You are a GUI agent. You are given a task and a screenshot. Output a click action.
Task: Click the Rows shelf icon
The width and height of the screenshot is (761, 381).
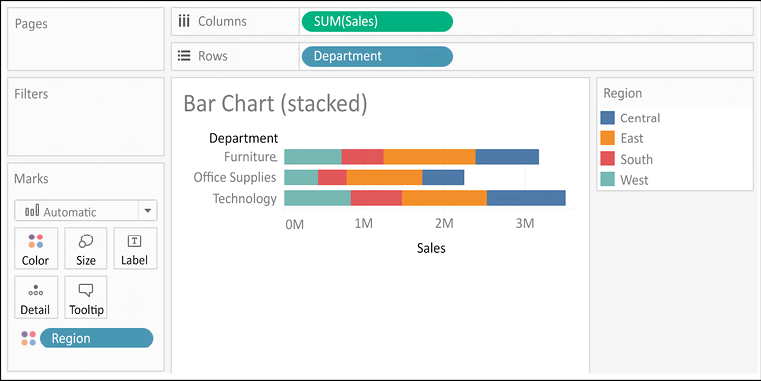(x=184, y=56)
